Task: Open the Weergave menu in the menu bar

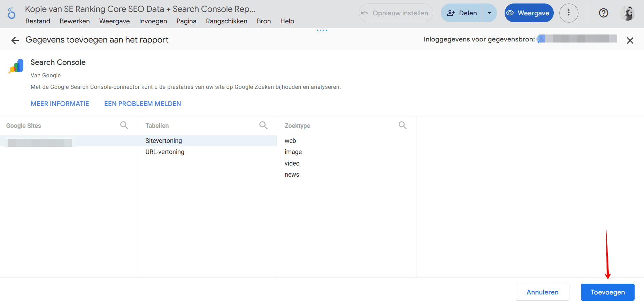Action: pyautogui.click(x=114, y=21)
